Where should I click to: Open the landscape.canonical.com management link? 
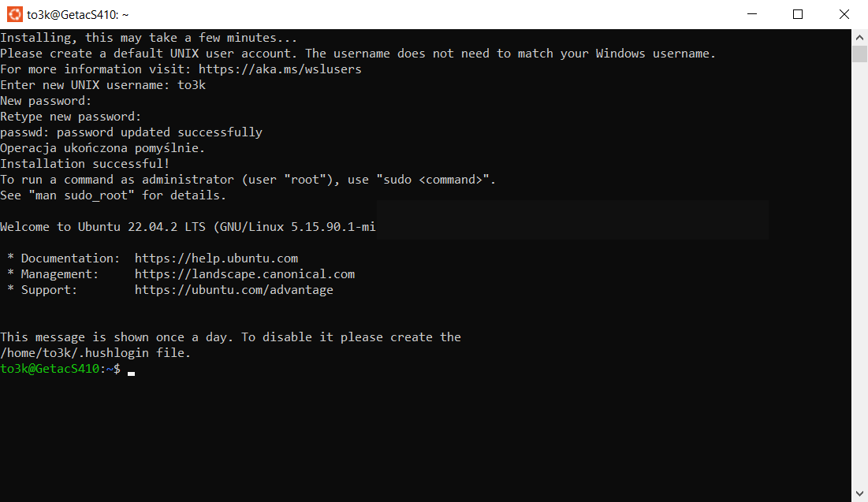click(x=244, y=274)
